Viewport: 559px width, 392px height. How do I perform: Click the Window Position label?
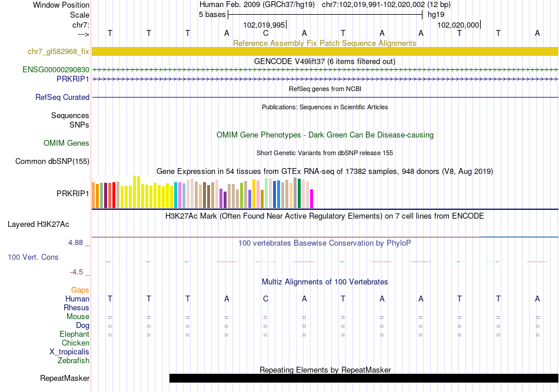pos(61,5)
